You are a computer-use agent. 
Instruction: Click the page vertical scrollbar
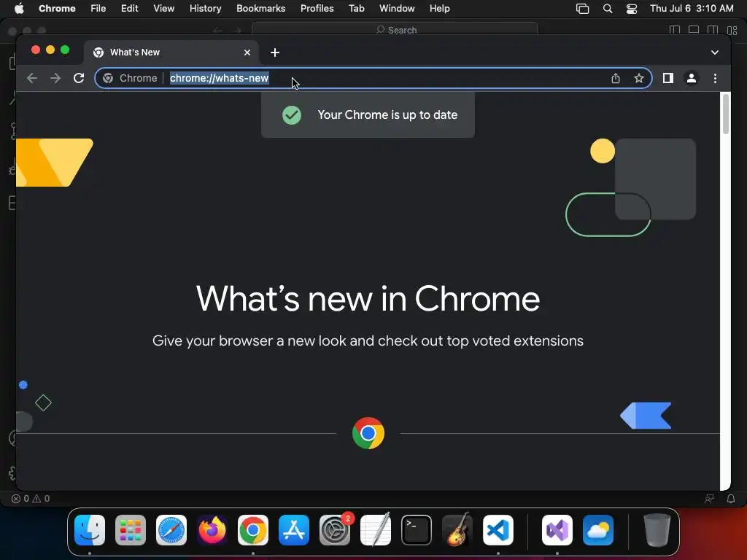(726, 114)
